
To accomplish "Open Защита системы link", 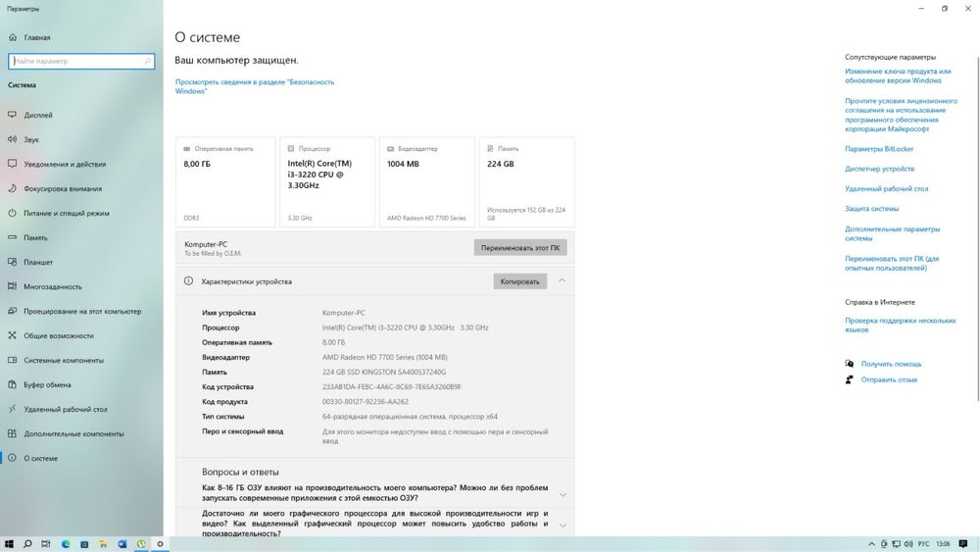I will coord(871,209).
